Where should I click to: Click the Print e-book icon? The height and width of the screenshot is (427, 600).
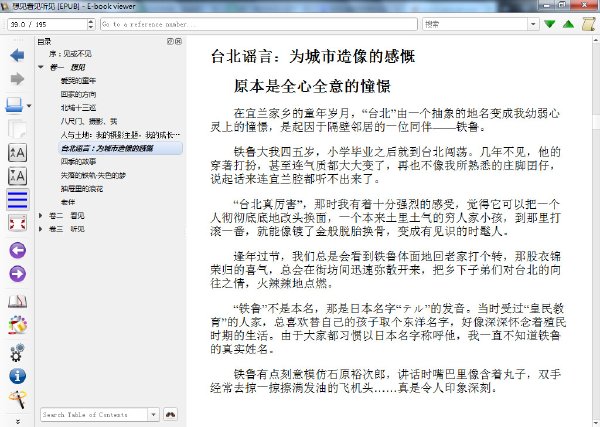click(14, 105)
